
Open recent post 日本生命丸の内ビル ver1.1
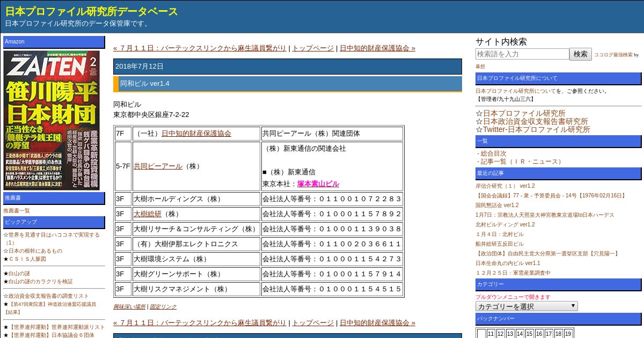(508, 263)
